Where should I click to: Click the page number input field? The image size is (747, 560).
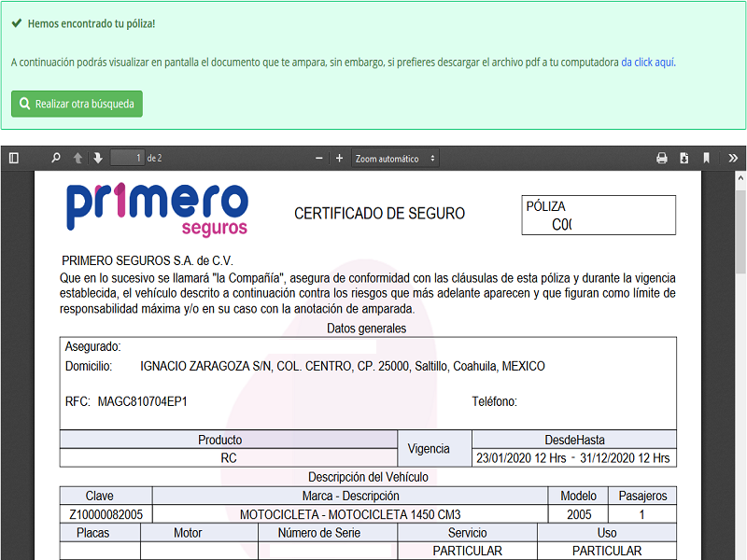coord(127,159)
